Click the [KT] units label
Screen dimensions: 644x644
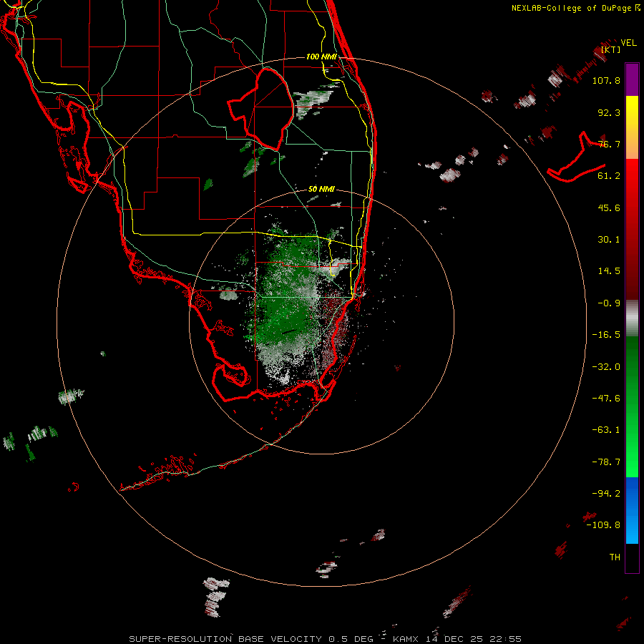pyautogui.click(x=611, y=49)
